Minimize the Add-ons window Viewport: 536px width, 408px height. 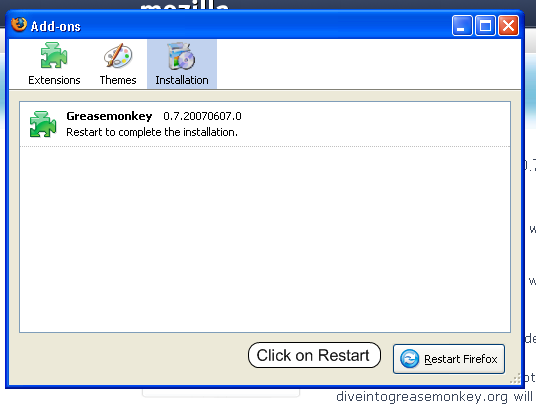[x=462, y=25]
